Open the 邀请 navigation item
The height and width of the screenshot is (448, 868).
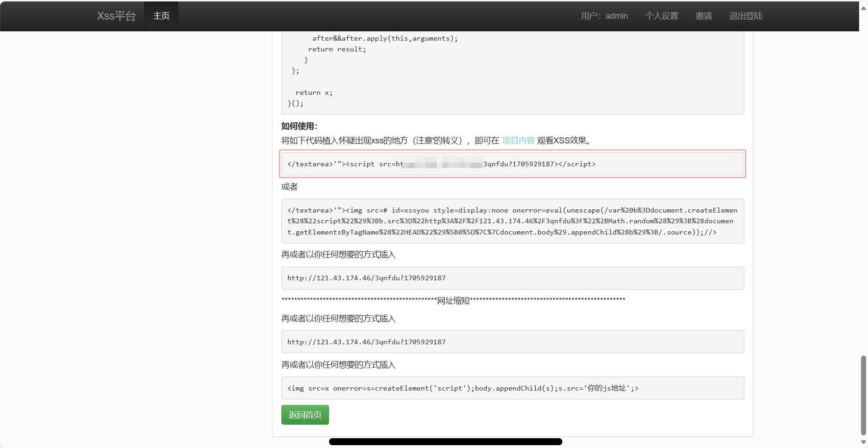[704, 16]
